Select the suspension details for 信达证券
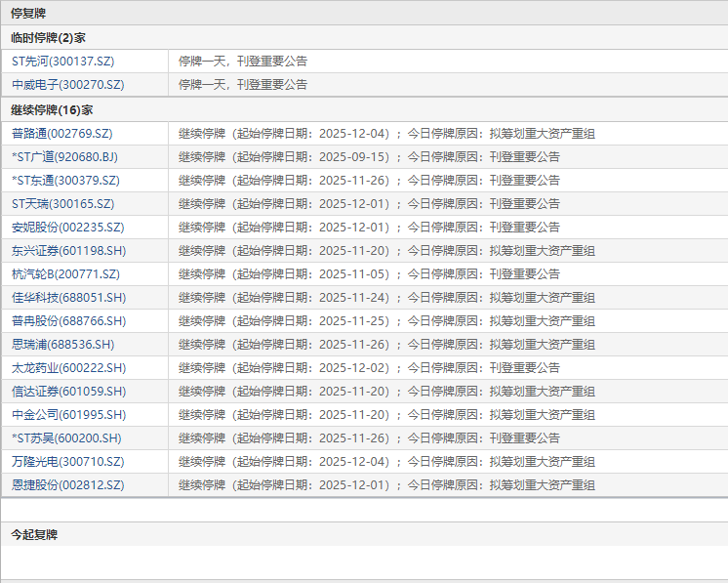This screenshot has height=583, width=728. click(x=386, y=392)
